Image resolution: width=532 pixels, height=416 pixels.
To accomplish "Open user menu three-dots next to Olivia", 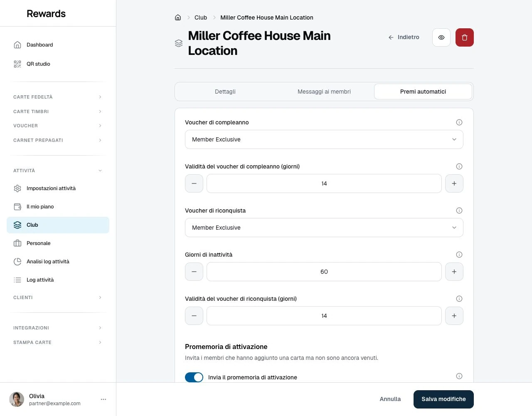I will coord(103,399).
